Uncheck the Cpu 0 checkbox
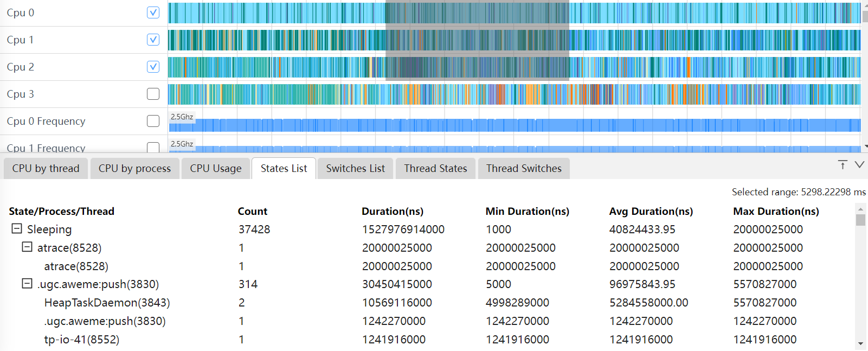The image size is (868, 351). coord(153,12)
